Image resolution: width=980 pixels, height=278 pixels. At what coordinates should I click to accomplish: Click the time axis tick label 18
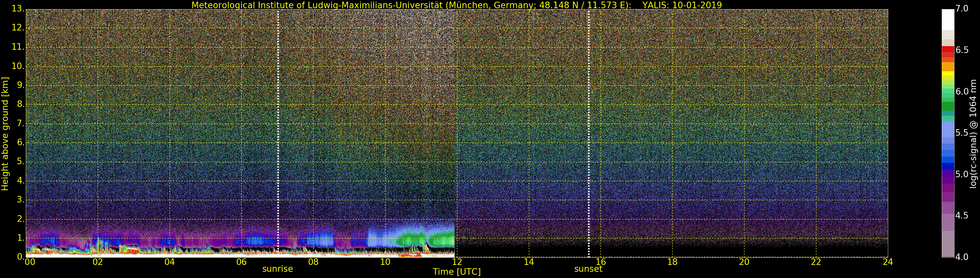coord(673,262)
